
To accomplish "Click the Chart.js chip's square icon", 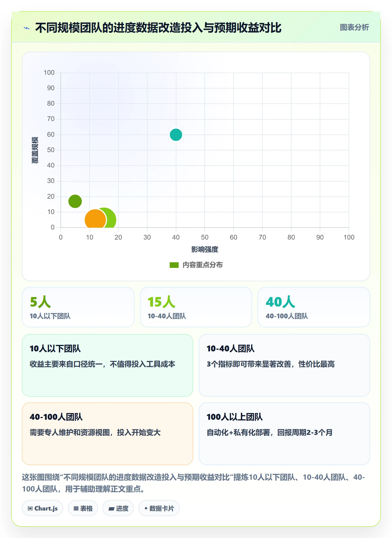I will [30, 509].
